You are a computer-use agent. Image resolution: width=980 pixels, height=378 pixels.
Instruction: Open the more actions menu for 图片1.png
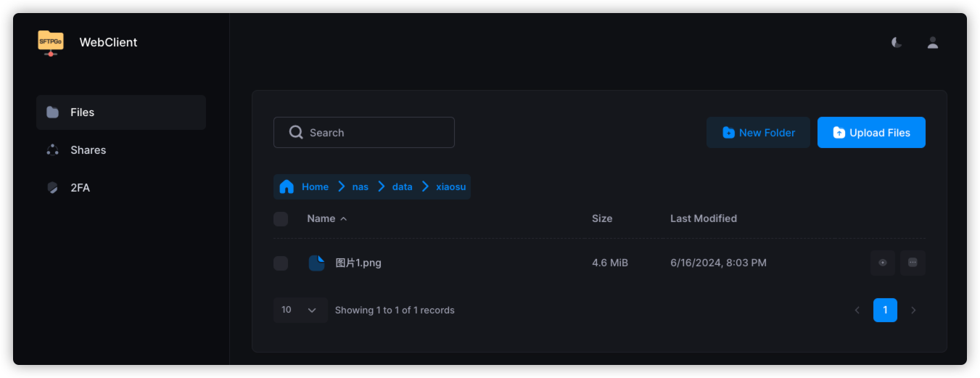pyautogui.click(x=913, y=263)
